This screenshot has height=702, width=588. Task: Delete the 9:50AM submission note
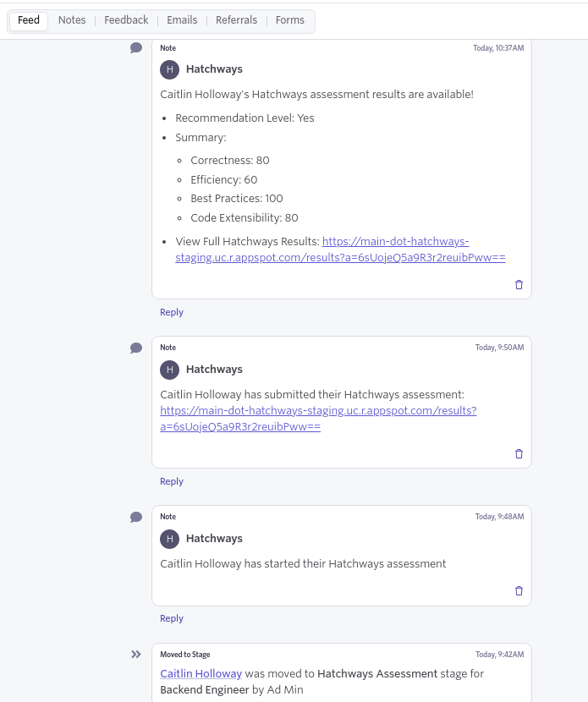519,453
